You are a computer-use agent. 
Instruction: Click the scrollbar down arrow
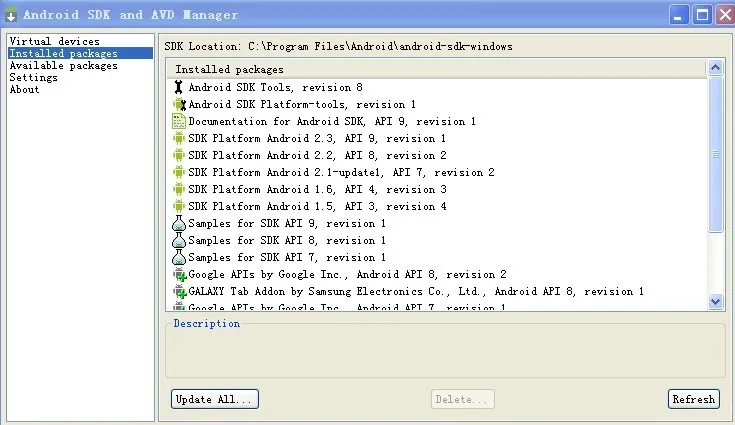715,301
